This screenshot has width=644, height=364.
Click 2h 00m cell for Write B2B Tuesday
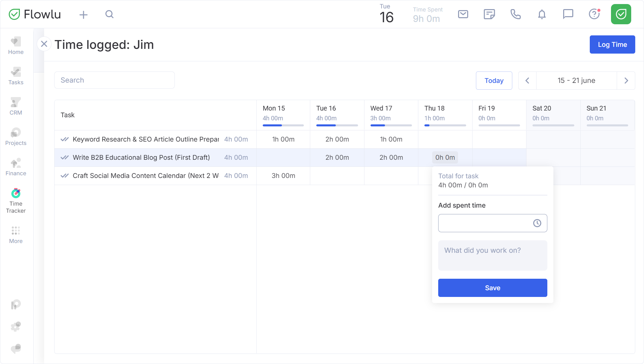point(337,157)
